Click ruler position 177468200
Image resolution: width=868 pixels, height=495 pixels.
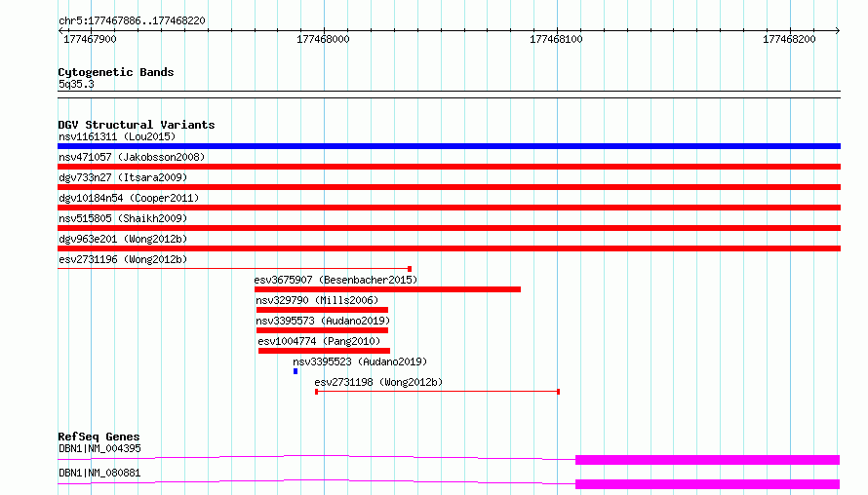coord(789,39)
